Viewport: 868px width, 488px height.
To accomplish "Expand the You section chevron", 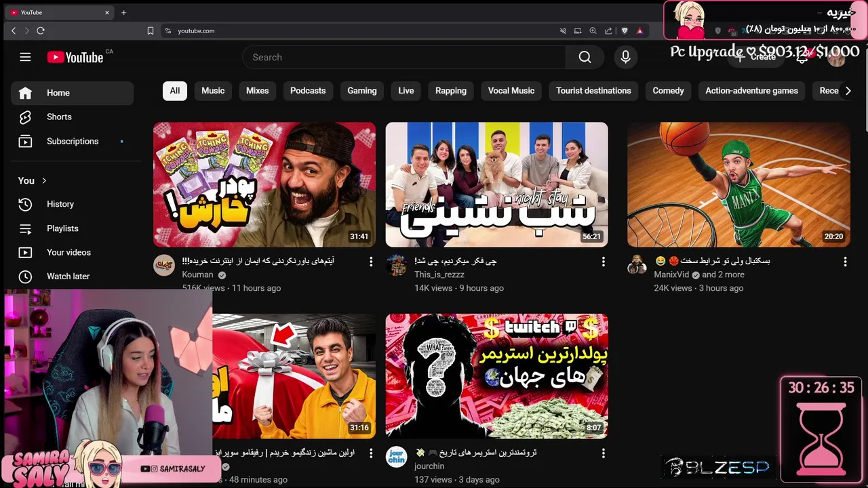I will (44, 180).
